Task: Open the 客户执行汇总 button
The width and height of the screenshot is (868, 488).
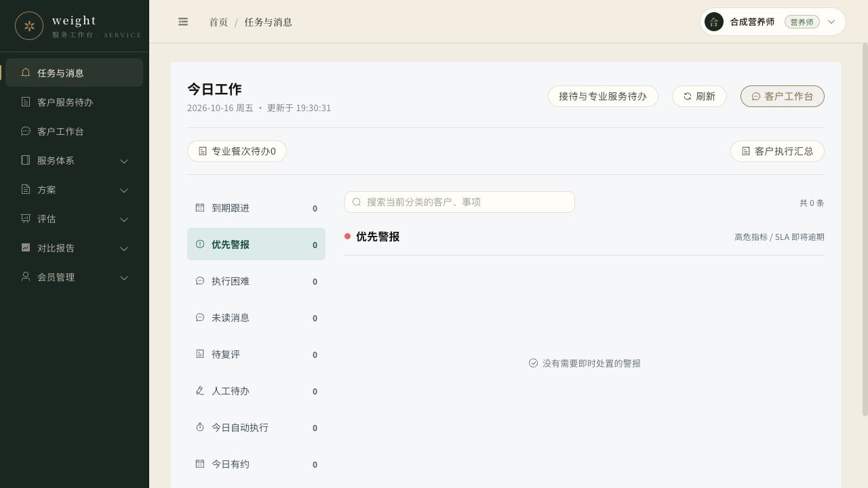Action: click(777, 151)
